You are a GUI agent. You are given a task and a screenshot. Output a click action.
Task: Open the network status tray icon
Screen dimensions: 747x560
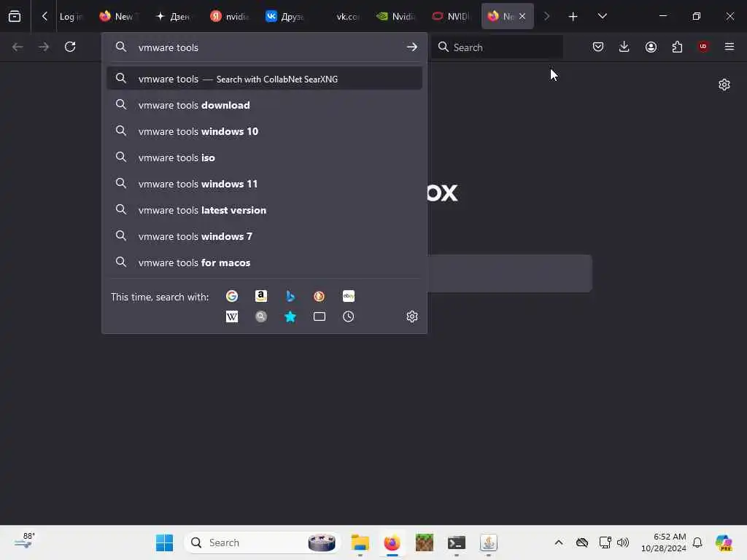point(605,542)
